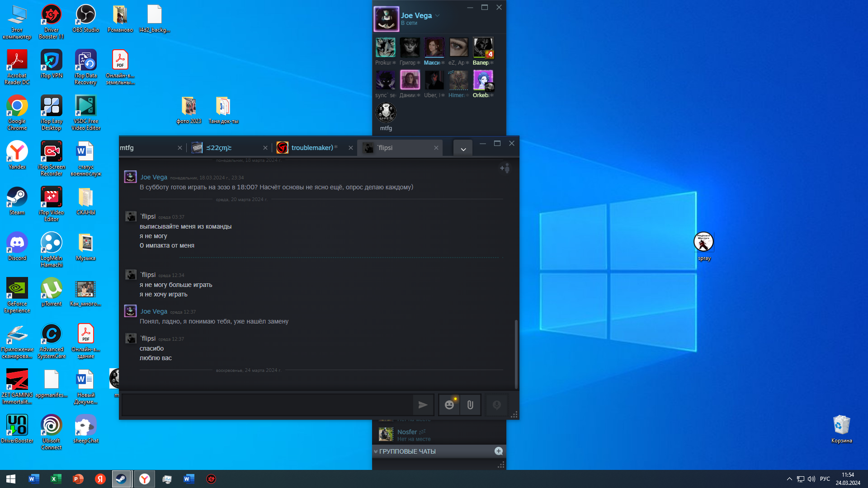The height and width of the screenshot is (488, 868).
Task: Click the chat message input field
Action: [267, 405]
